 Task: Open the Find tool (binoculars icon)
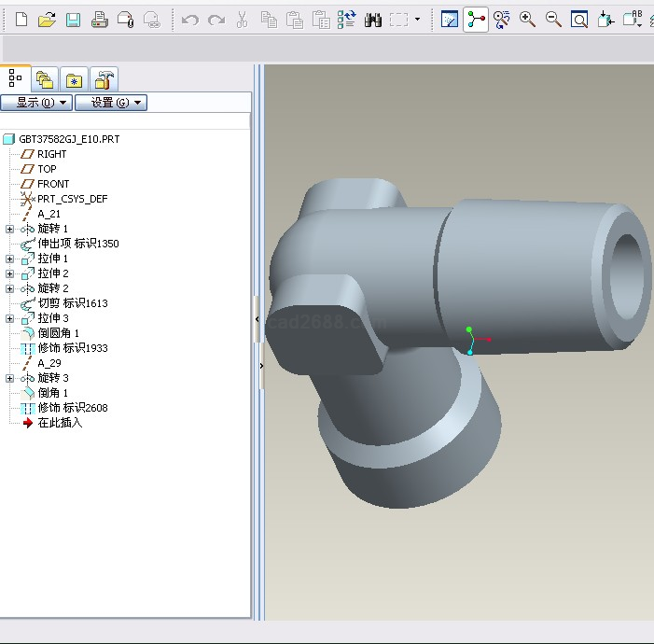[373, 20]
